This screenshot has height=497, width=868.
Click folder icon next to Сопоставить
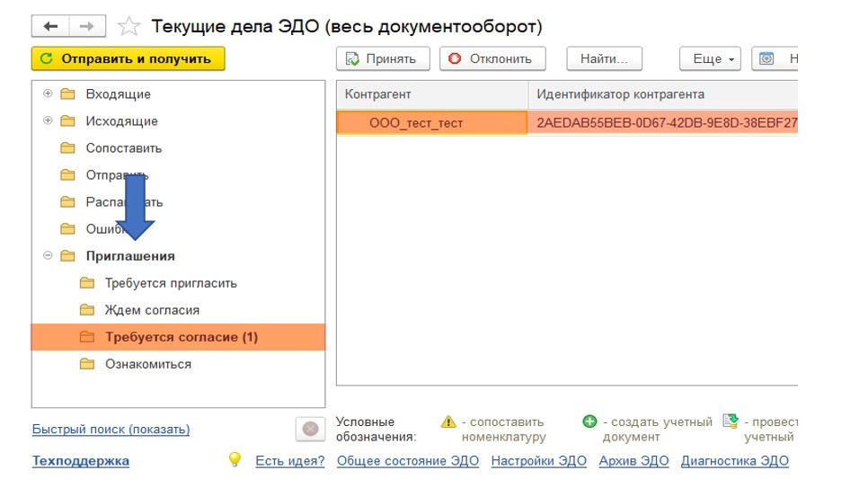click(x=67, y=148)
